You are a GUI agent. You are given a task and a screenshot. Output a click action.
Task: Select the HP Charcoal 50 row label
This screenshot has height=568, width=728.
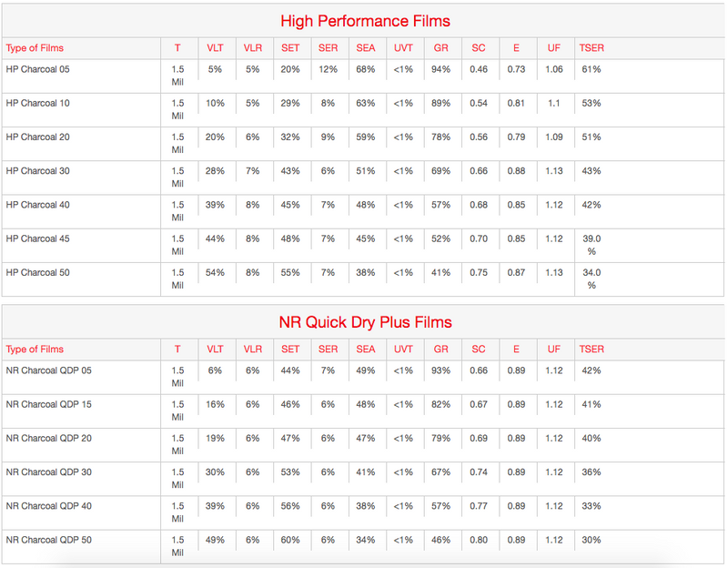coord(37,272)
